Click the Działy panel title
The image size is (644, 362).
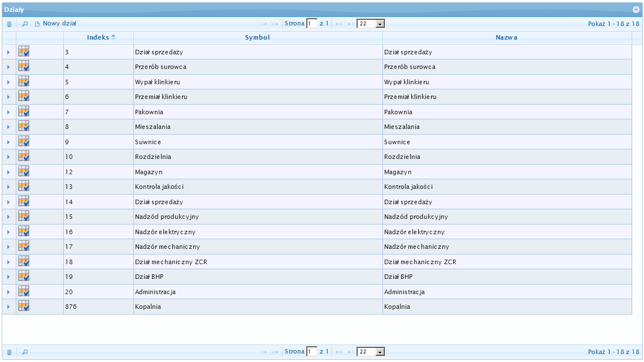[x=14, y=10]
